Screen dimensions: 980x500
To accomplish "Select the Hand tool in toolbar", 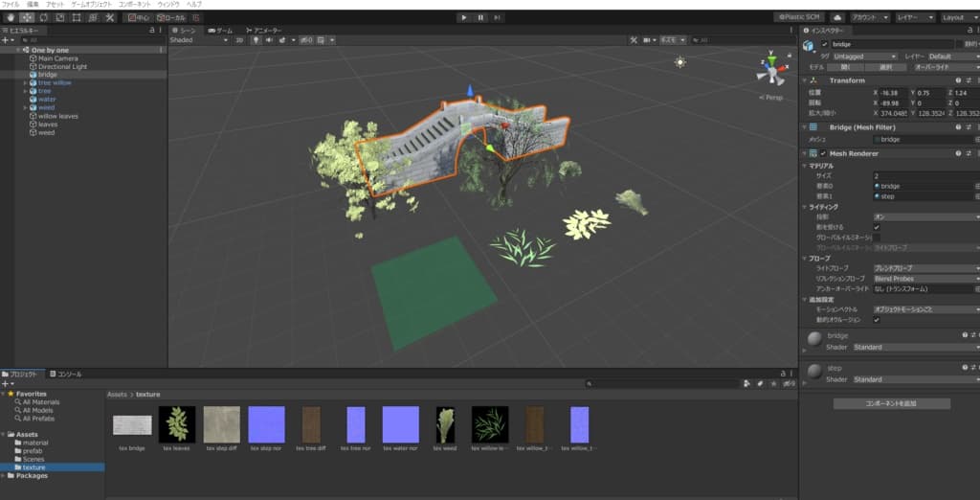I will (x=10, y=17).
